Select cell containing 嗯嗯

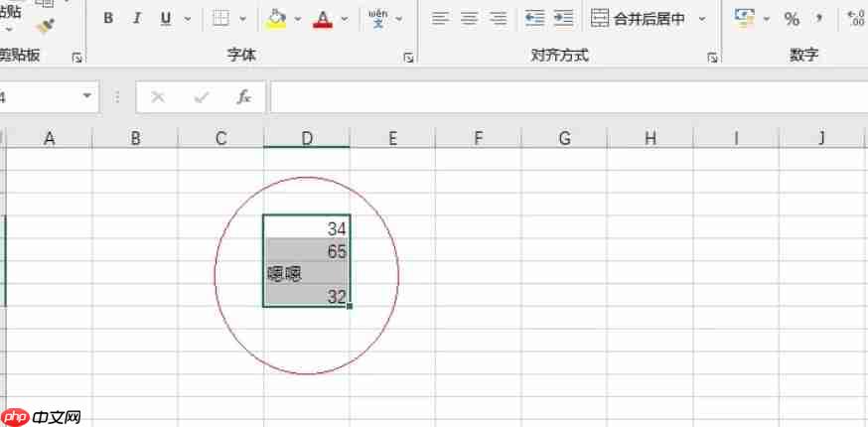click(x=307, y=272)
